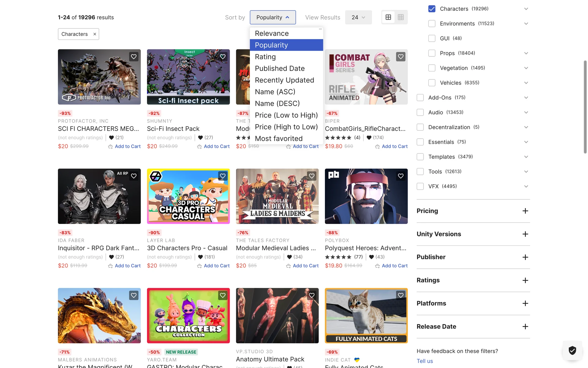Check the Audio category checkbox
This screenshot has height=368, width=588.
coord(420,113)
